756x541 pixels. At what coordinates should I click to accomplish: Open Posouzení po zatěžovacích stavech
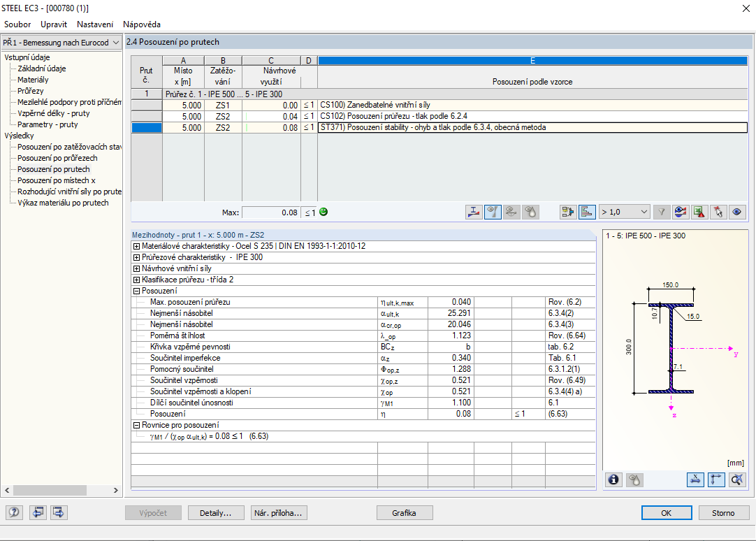[69, 147]
